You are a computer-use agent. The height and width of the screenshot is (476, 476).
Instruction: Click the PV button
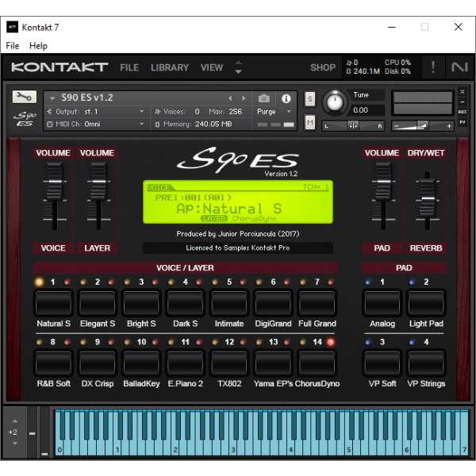[x=463, y=122]
